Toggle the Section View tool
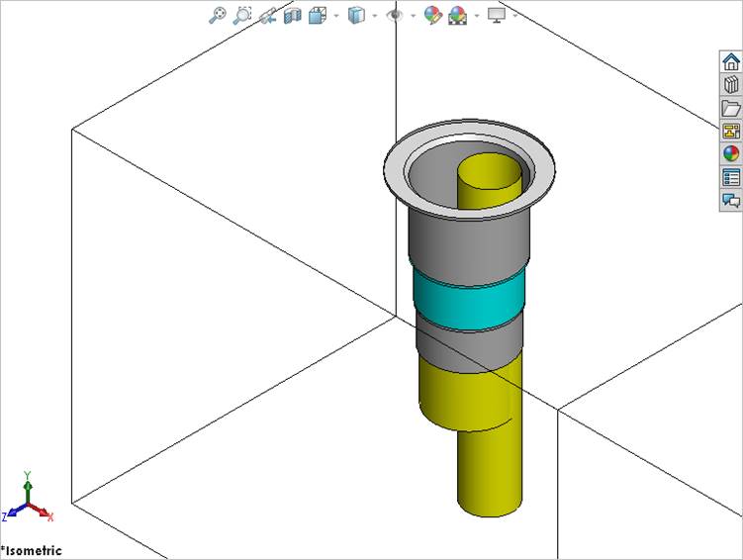Viewport: 743px width, 560px height. [292, 15]
